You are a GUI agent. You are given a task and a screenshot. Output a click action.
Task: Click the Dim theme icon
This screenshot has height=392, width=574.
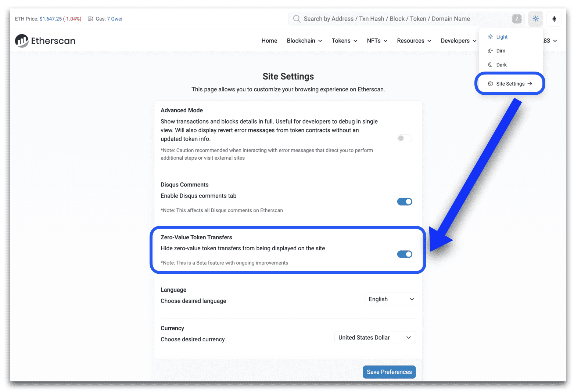click(x=490, y=51)
